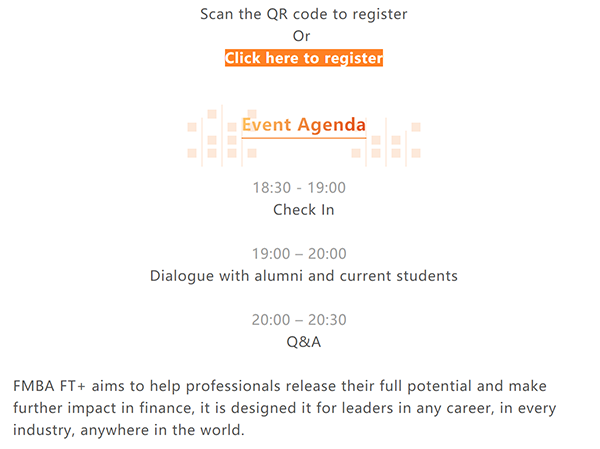Click the '20:00 – 20:30' time slot
This screenshot has width=600, height=449.
tap(299, 320)
